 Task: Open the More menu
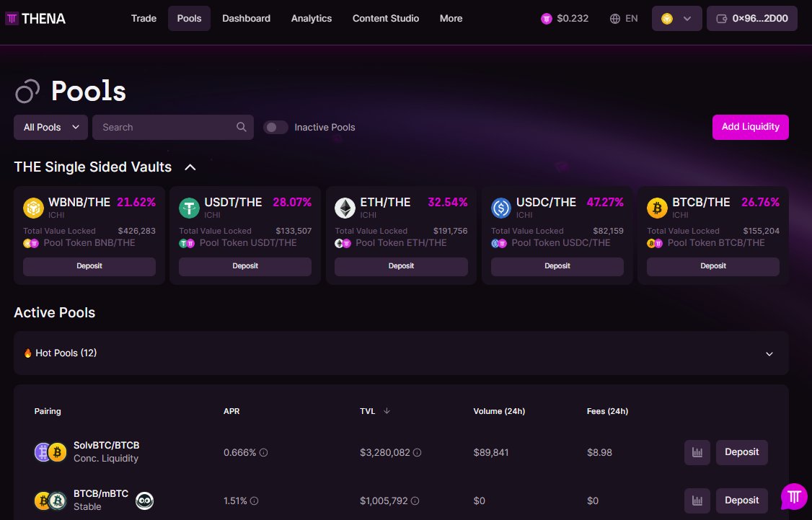tap(451, 19)
